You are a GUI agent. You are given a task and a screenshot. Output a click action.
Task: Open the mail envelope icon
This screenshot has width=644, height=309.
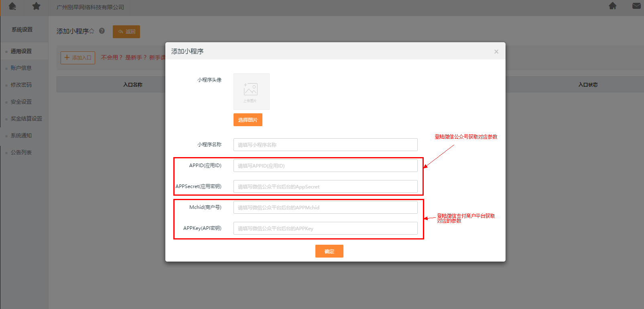tap(636, 6)
